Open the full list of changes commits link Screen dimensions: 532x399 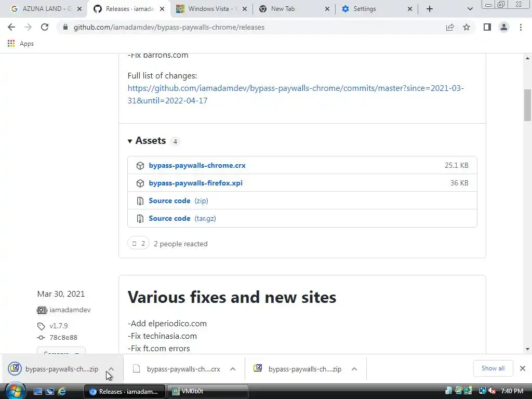pos(296,95)
